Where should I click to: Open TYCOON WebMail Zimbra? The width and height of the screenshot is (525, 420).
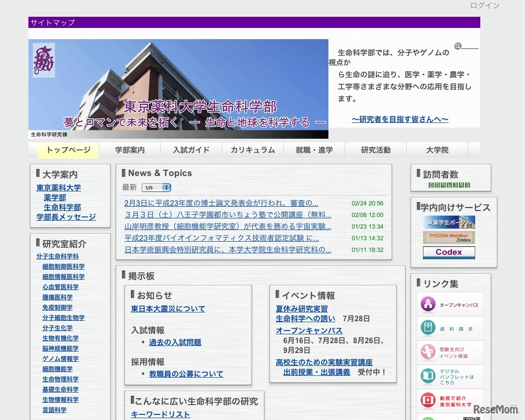pos(448,237)
